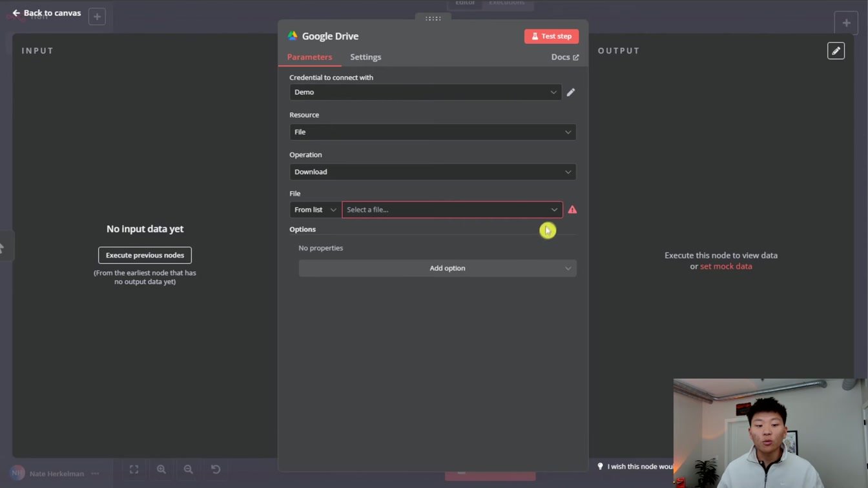Open the Operation Download dropdown
Image resolution: width=868 pixels, height=488 pixels.
[433, 172]
